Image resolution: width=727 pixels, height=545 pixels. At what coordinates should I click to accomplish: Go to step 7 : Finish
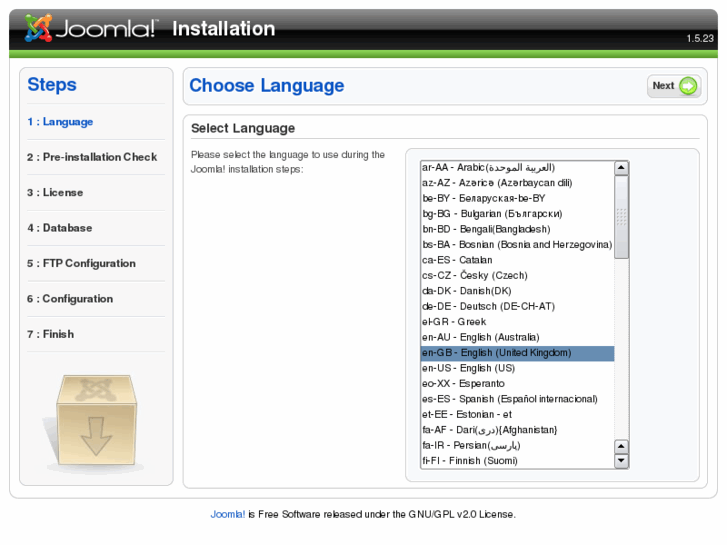click(50, 334)
